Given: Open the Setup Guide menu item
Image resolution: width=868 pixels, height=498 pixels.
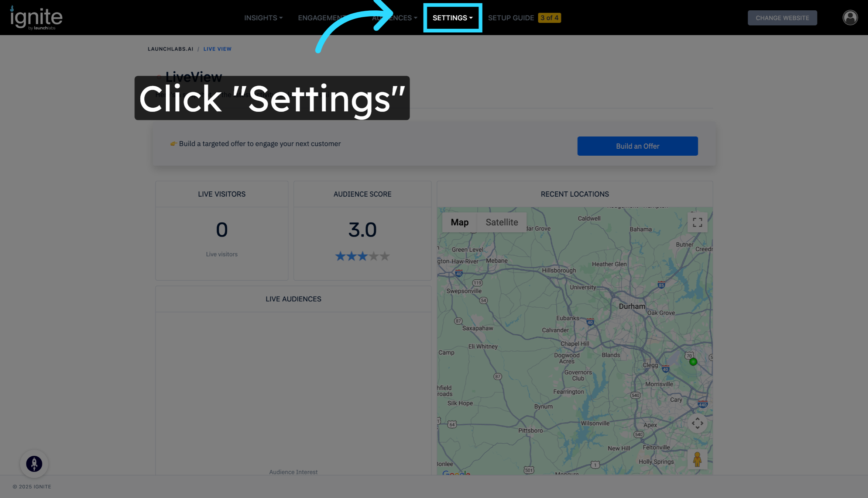Looking at the screenshot, I should [511, 18].
